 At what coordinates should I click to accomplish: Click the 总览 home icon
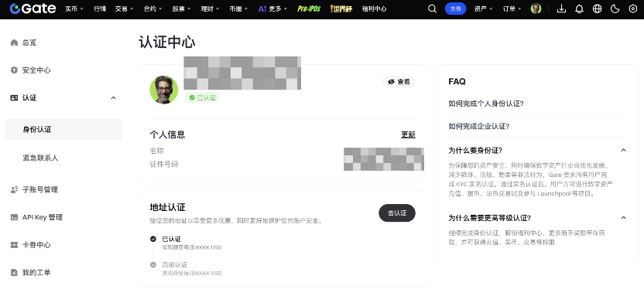14,42
